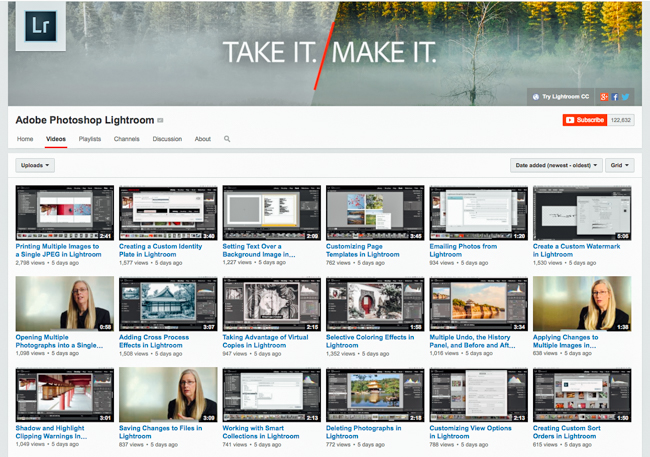Viewport: 650px width, 457px height.
Task: Open the Google Plus icon in banner
Action: pyautogui.click(x=604, y=97)
